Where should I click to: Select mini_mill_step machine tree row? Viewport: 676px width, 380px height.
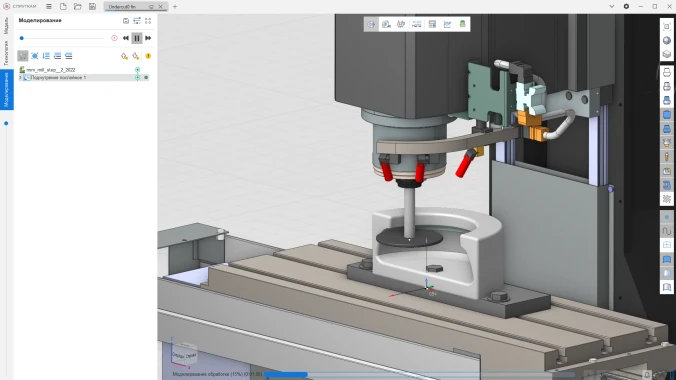click(84, 69)
